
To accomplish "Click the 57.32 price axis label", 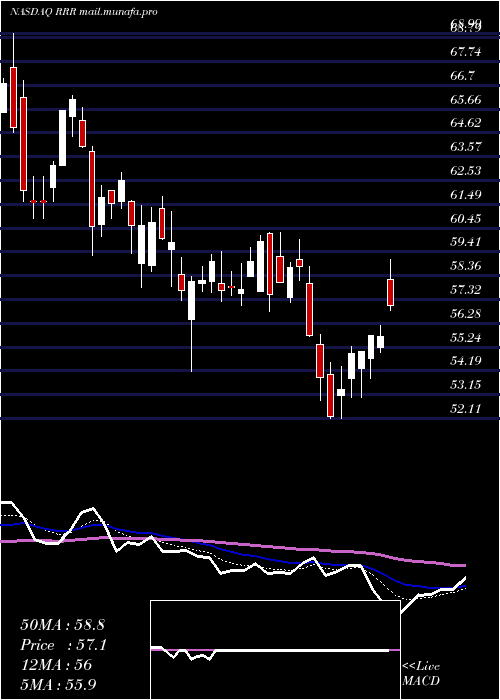I will pyautogui.click(x=466, y=290).
